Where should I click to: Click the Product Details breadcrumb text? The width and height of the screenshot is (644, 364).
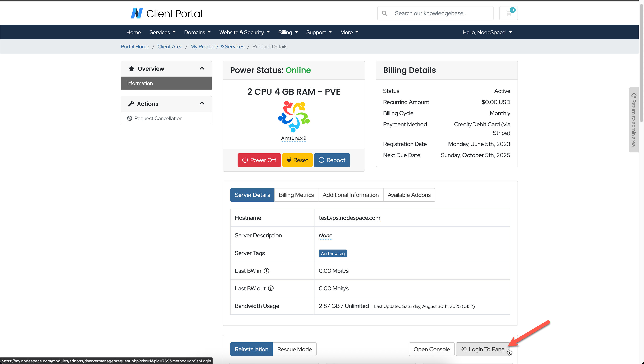pos(270,47)
